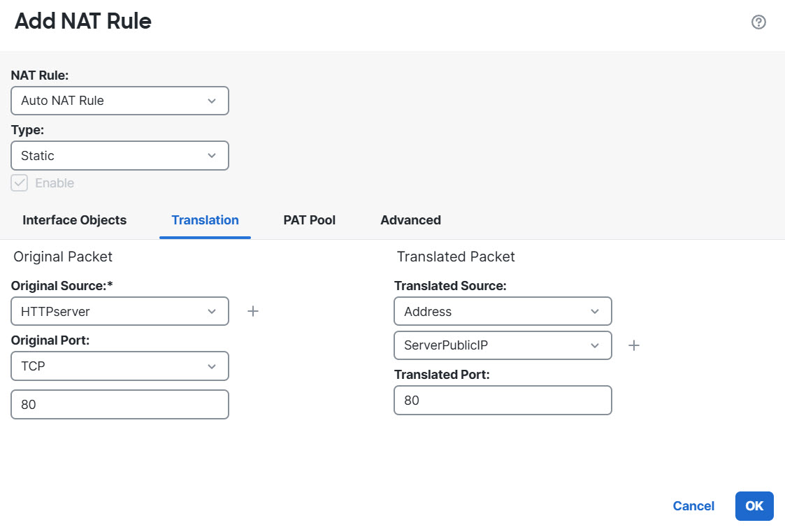The width and height of the screenshot is (785, 532).
Task: Focus the Translated Port input field
Action: (x=503, y=401)
